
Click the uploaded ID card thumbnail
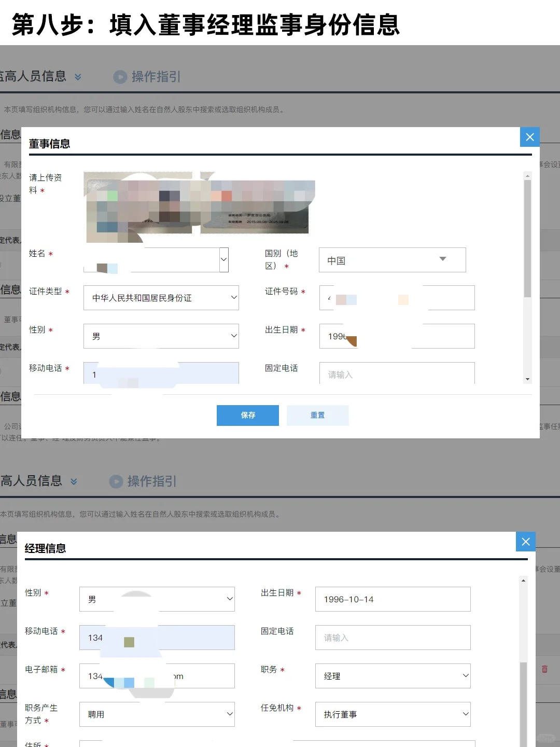point(200,206)
